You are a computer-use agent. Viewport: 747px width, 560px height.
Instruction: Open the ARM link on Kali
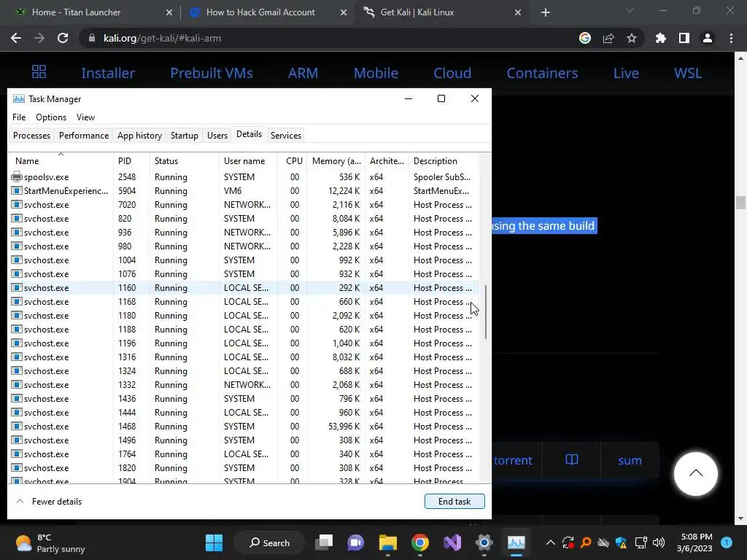point(303,73)
